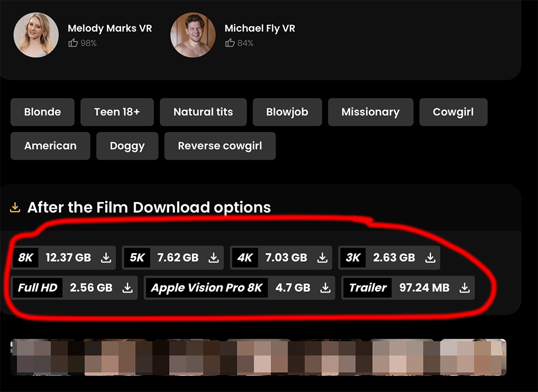Click the 97.24 MB file size text
This screenshot has width=538, height=392.
(x=424, y=288)
